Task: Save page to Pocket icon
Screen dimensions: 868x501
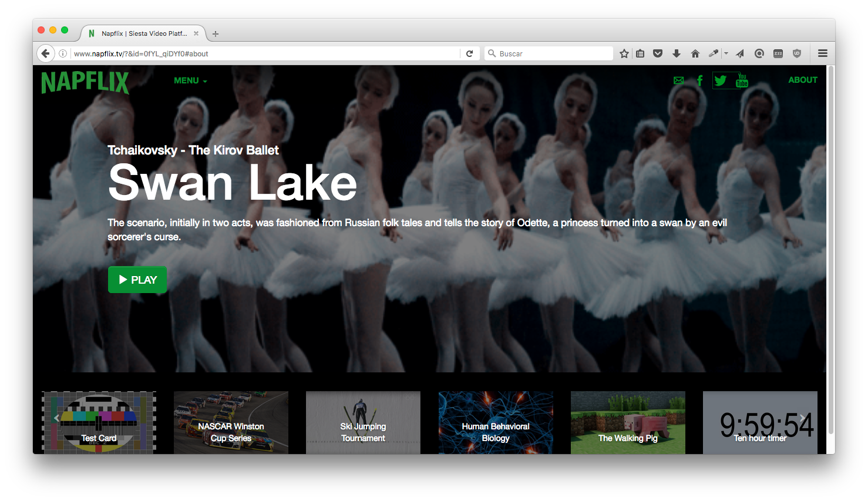Action: click(658, 53)
